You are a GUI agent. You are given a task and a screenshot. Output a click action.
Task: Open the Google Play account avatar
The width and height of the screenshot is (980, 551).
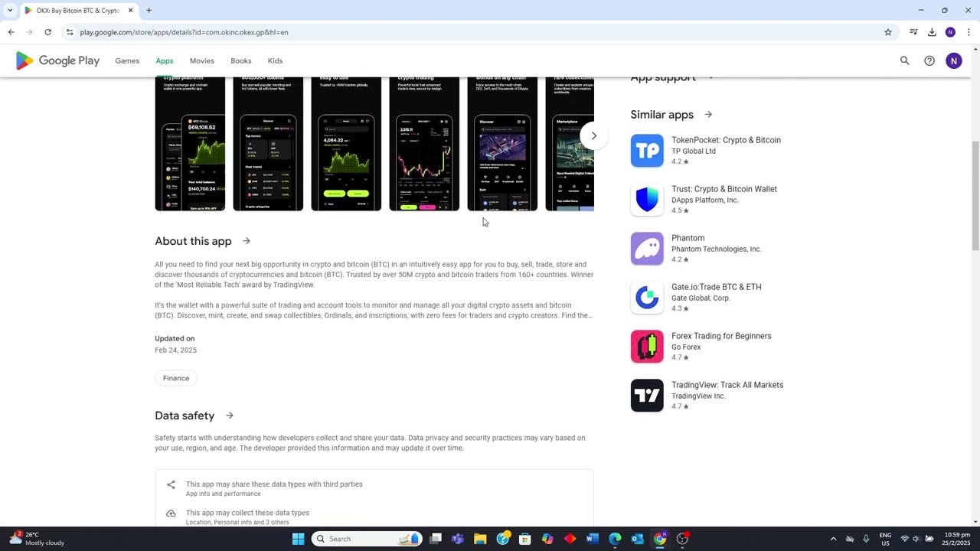click(953, 60)
